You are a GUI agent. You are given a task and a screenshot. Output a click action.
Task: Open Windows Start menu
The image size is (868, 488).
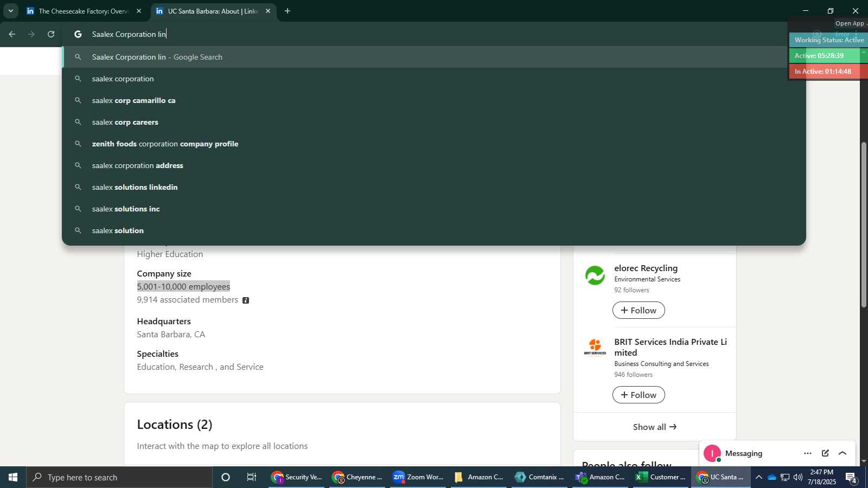pyautogui.click(x=13, y=477)
